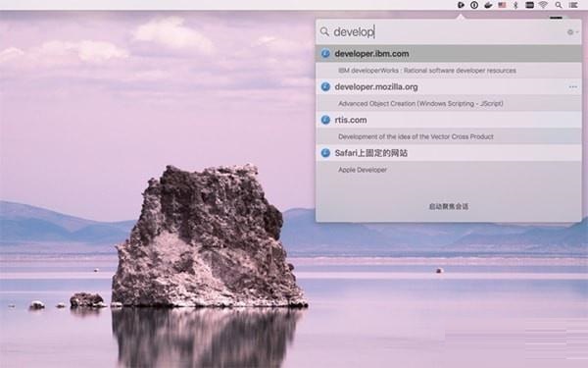The width and height of the screenshot is (588, 368).
Task: Open Spotlight magnifier in the menu bar
Action: [559, 5]
